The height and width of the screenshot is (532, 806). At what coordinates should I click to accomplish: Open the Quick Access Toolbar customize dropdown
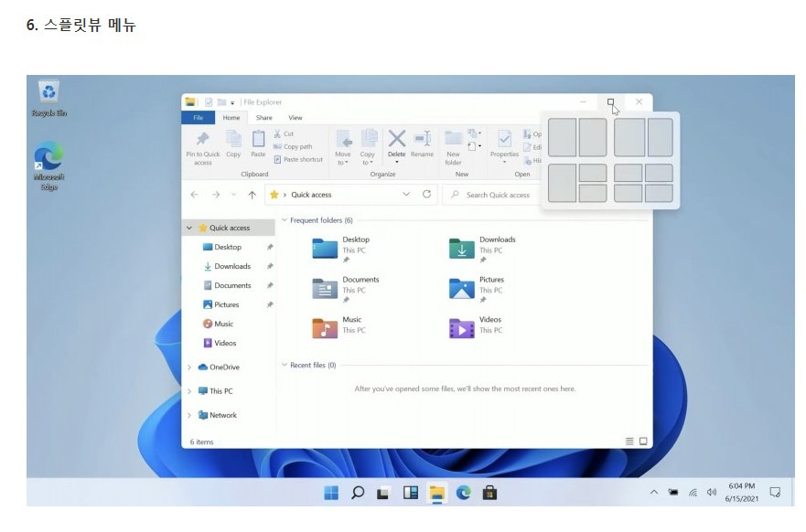(232, 102)
